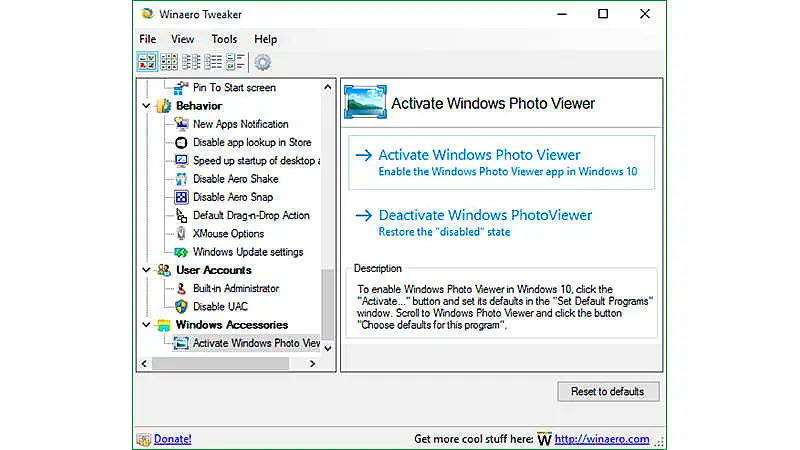Select the first view mode toolbar icon

[147, 62]
